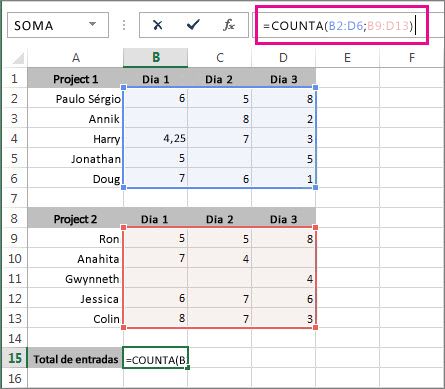The height and width of the screenshot is (389, 445).
Task: Click the Project 2 header cell
Action: 75,218
